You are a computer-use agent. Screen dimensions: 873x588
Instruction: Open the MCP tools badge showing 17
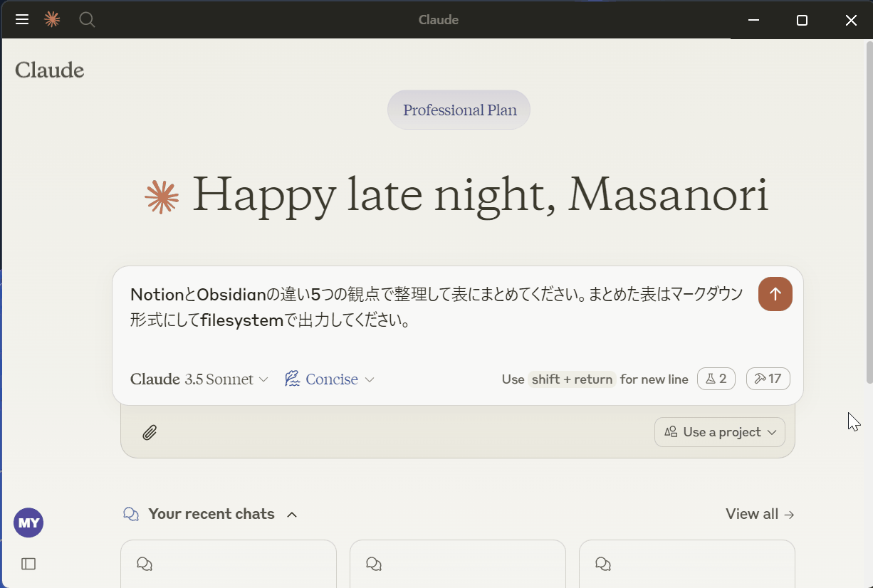click(768, 379)
